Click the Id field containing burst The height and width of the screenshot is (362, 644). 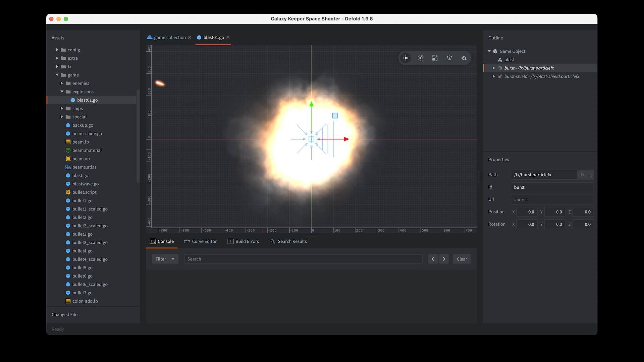552,187
